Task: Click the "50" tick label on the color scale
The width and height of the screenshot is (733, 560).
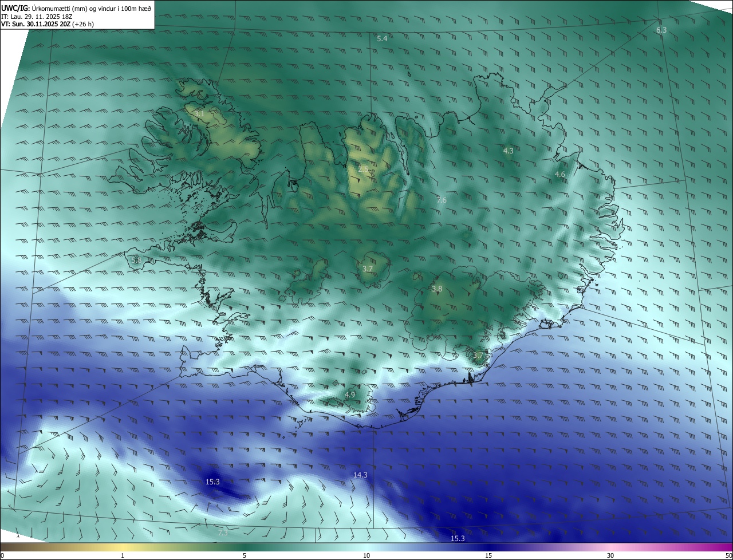Action: 728,556
